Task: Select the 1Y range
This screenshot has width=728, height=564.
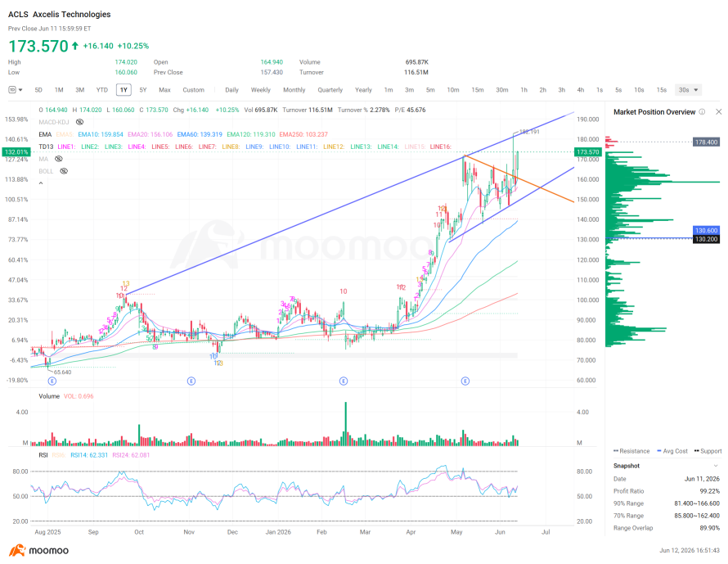Action: point(124,90)
